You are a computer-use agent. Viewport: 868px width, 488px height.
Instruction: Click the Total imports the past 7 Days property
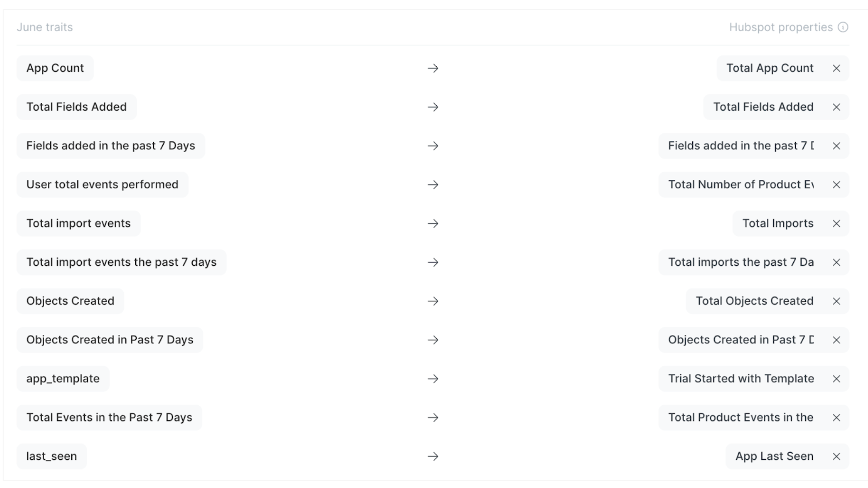point(741,262)
